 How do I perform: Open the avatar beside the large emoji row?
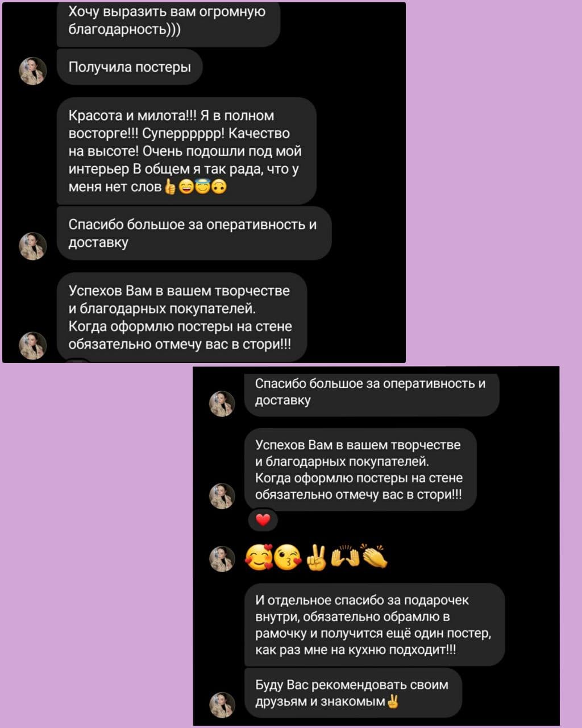222,559
